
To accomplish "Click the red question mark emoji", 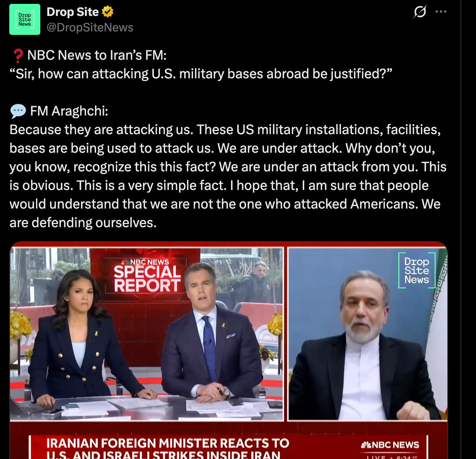I will (18, 55).
